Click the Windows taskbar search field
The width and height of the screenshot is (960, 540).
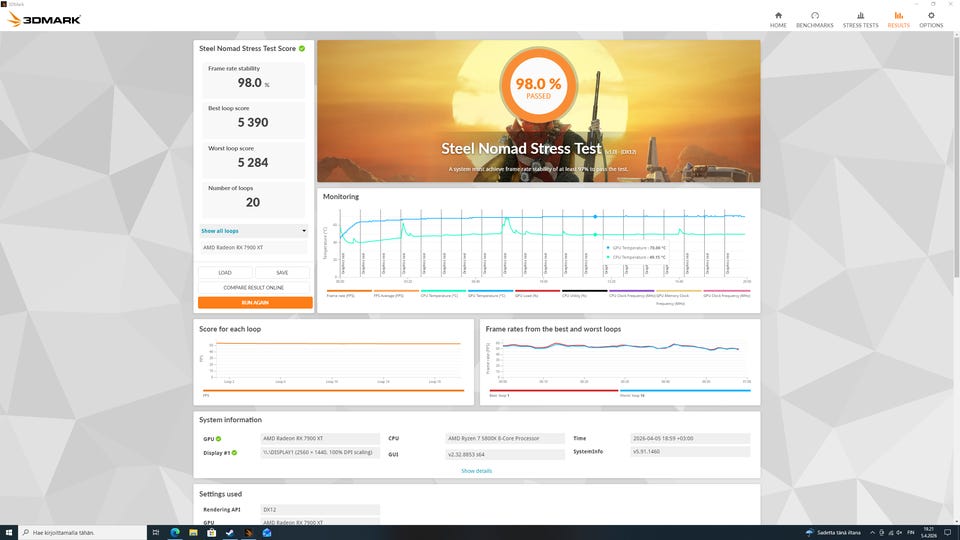[83, 533]
